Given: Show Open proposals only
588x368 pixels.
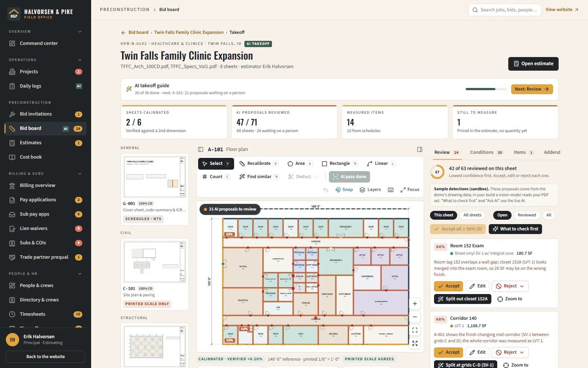Looking at the screenshot, I should (x=502, y=215).
